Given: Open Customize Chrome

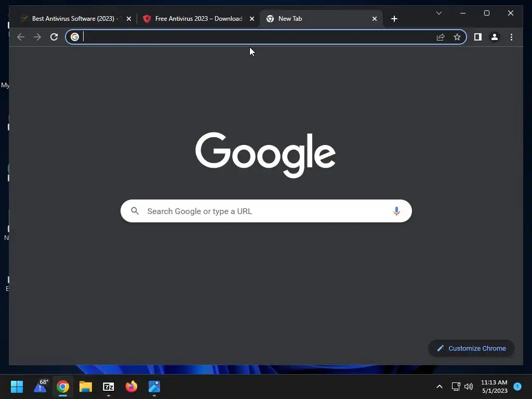Looking at the screenshot, I should click(x=471, y=349).
